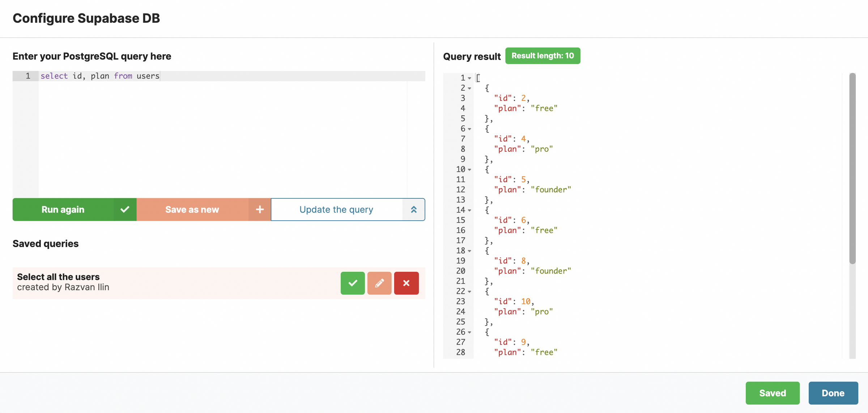Click the Saved button

pos(773,393)
